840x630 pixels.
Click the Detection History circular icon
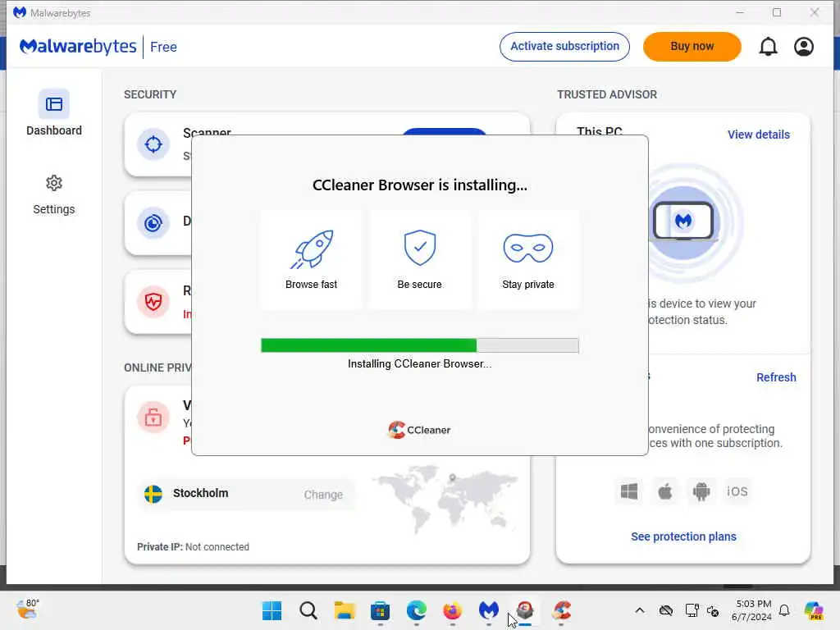point(153,223)
